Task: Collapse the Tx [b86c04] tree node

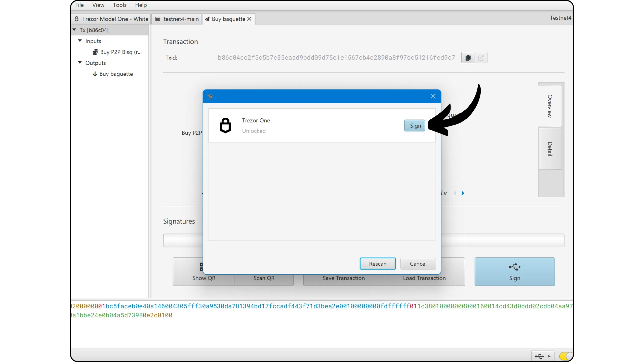Action: click(74, 30)
